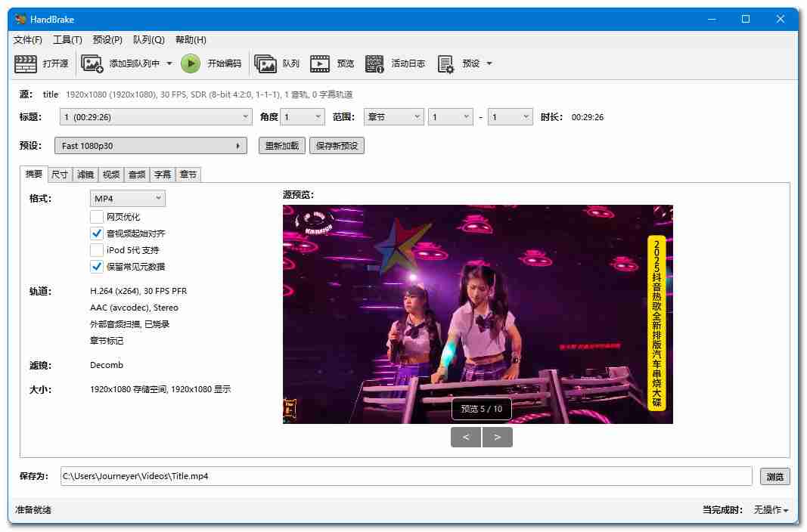Screen dimensions: 807x532
Task: Go to next preview with > button
Action: (x=497, y=437)
